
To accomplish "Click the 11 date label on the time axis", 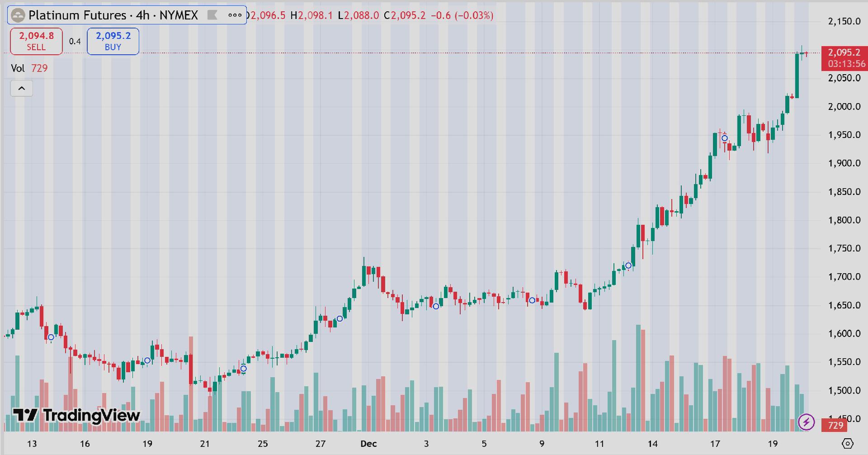I will click(x=599, y=444).
